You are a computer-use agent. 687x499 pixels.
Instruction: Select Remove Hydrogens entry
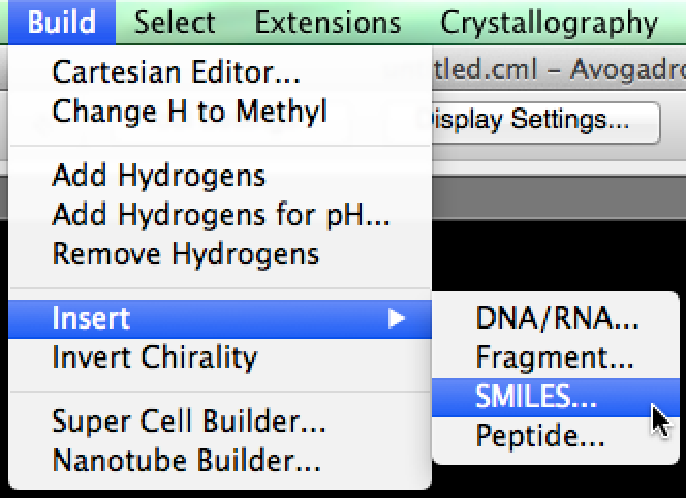tap(186, 253)
